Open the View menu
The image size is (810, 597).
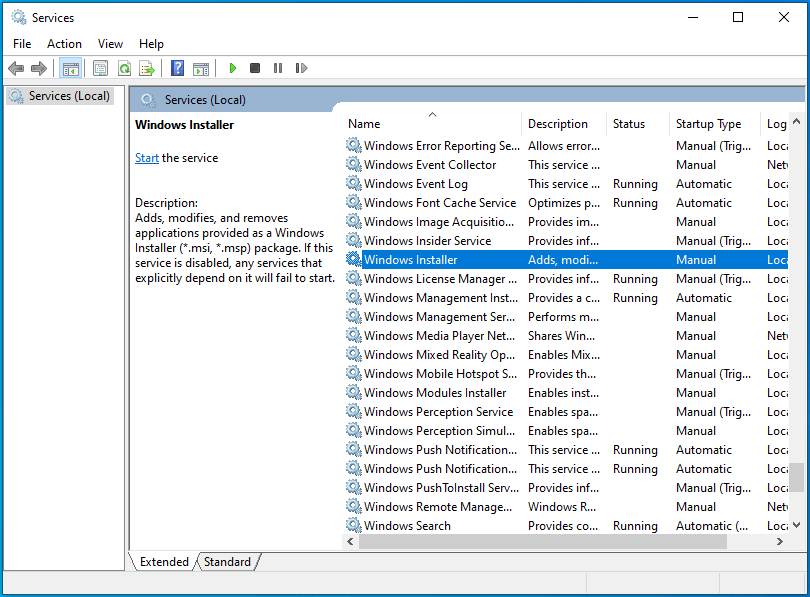click(110, 44)
